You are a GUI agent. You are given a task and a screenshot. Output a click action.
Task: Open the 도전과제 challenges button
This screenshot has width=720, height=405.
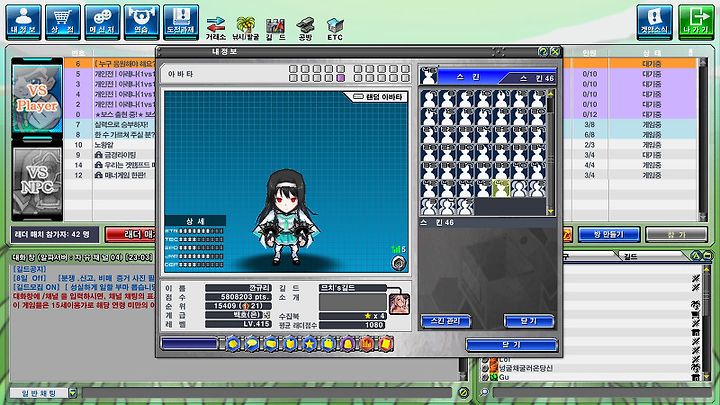(181, 21)
